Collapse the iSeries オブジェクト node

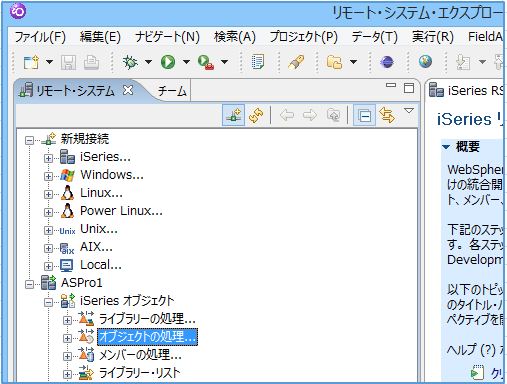pos(48,302)
